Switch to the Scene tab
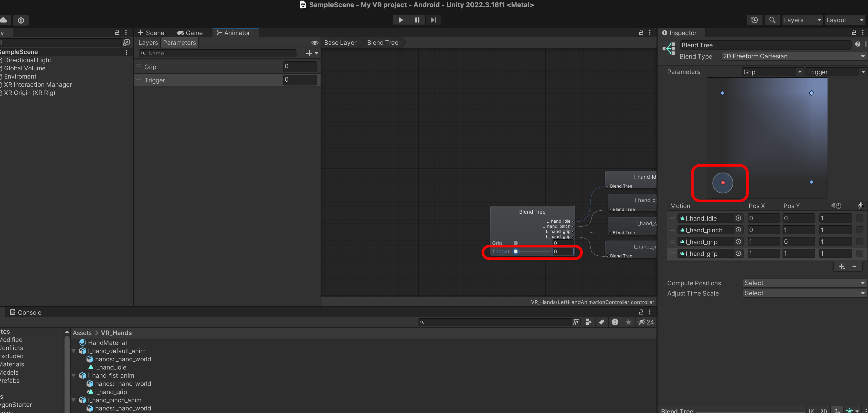The image size is (868, 413). pyautogui.click(x=151, y=33)
